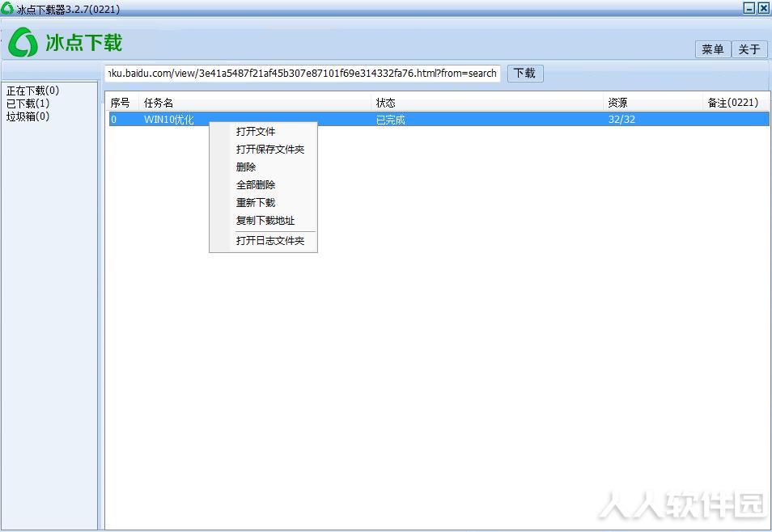Click the green 冰点下载 logo icon

click(23, 42)
